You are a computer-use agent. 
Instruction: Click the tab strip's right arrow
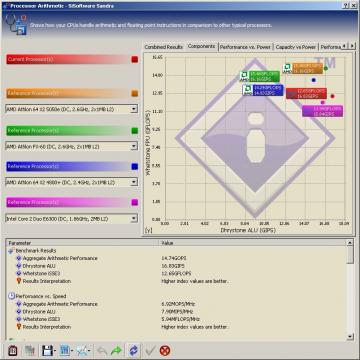[352, 46]
